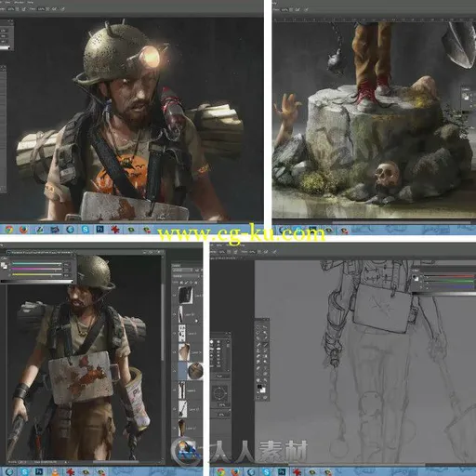This screenshot has width=476, height=476.
Task: Select the Type tool in floating toolbox
Action: 265,368
